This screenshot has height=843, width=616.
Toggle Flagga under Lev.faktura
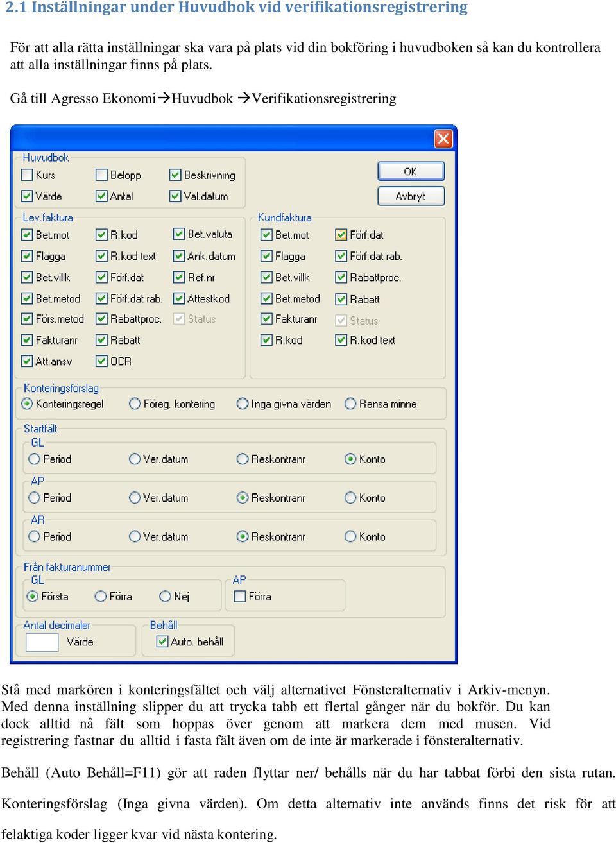tap(27, 256)
